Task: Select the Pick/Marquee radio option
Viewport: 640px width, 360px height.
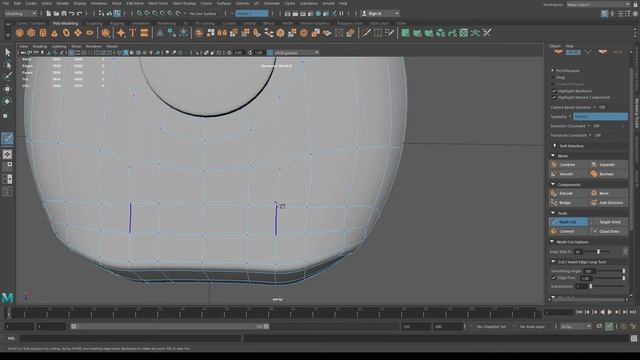Action: pos(553,71)
